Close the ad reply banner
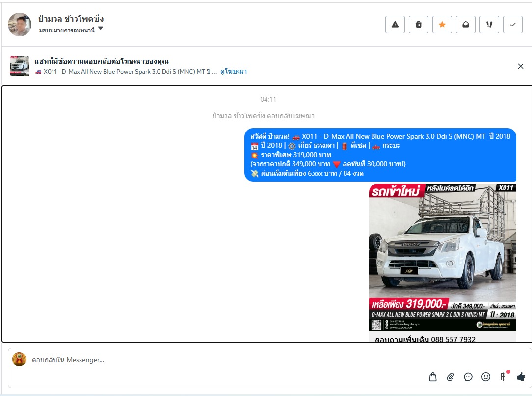The image size is (532, 396). 521,66
